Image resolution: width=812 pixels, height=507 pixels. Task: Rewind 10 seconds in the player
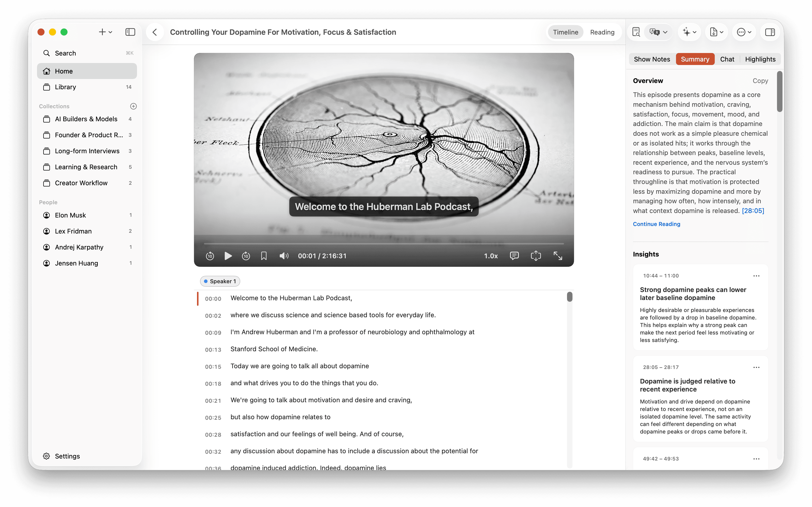[210, 256]
